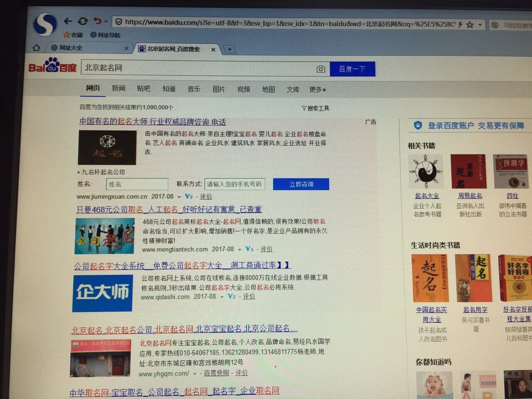Reload the page with refresh icon
Viewport: 532px width, 399px height.
(x=83, y=21)
